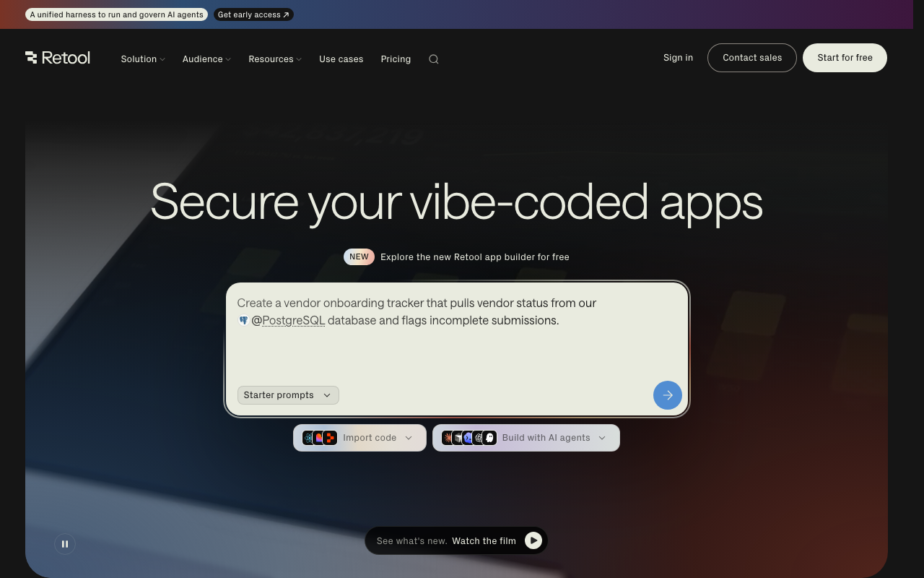924x578 pixels.
Task: Go to Use cases
Action: [341, 59]
